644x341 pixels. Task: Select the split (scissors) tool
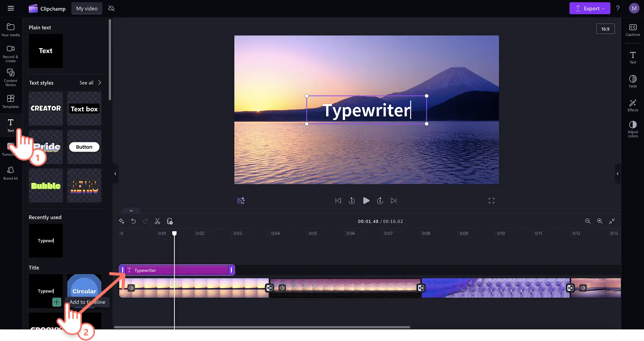157,221
